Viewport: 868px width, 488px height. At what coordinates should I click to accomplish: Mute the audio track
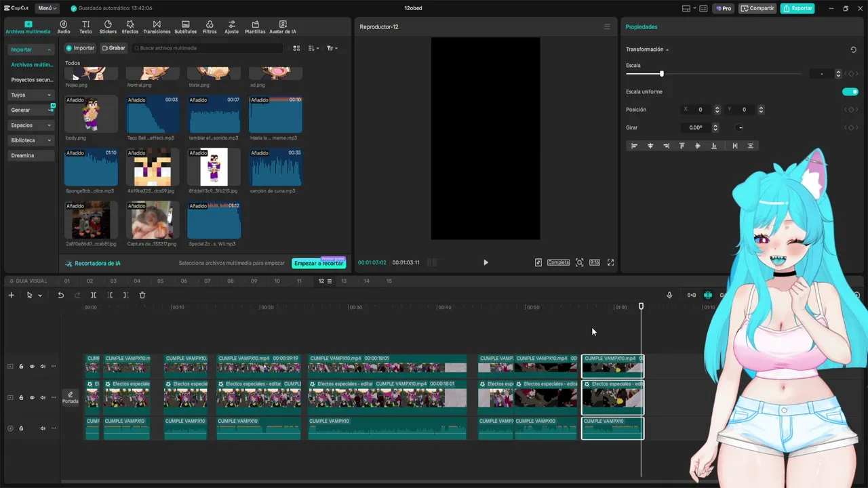pyautogui.click(x=43, y=428)
